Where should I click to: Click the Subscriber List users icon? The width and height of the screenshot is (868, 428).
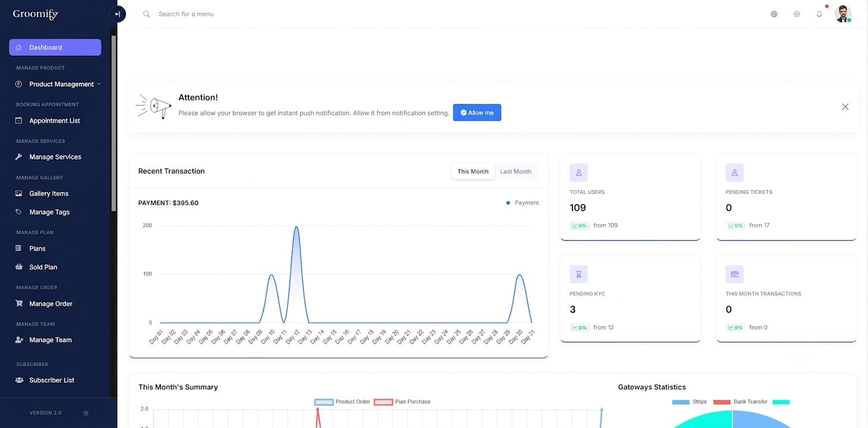pos(18,380)
